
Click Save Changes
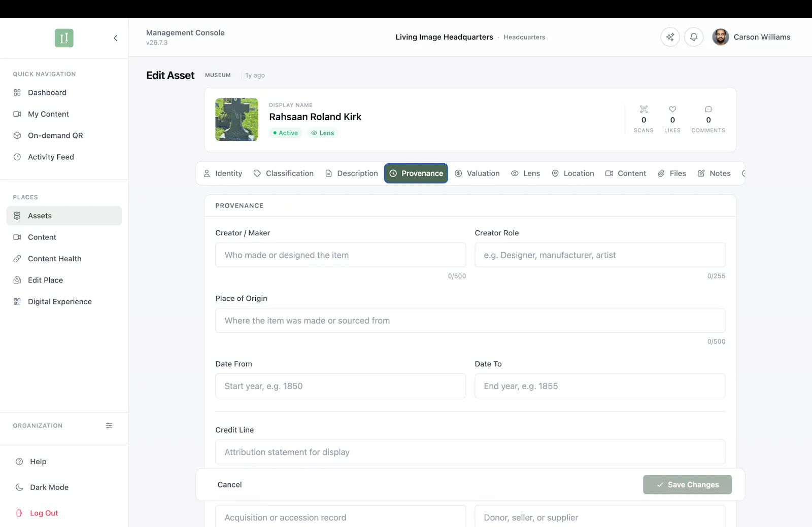(x=687, y=485)
